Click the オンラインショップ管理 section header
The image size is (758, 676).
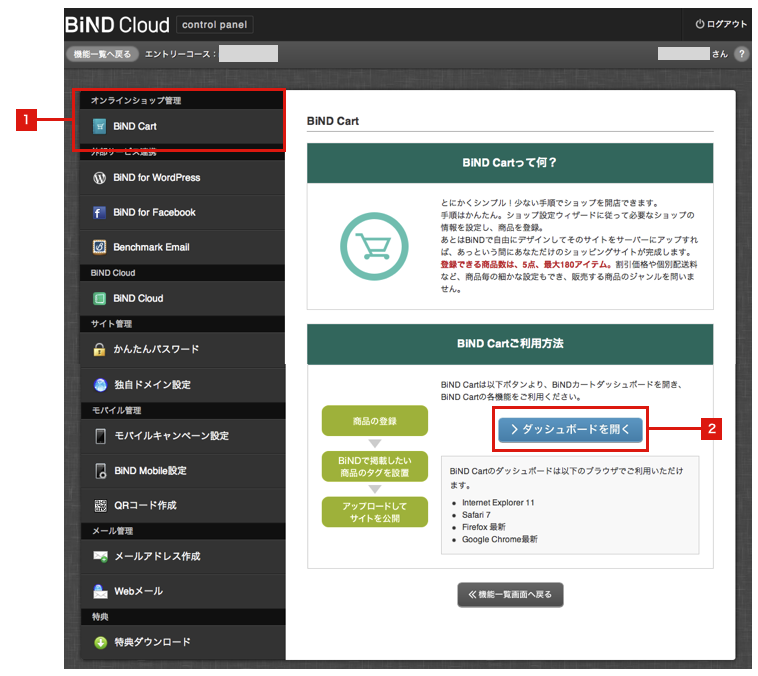[x=182, y=101]
